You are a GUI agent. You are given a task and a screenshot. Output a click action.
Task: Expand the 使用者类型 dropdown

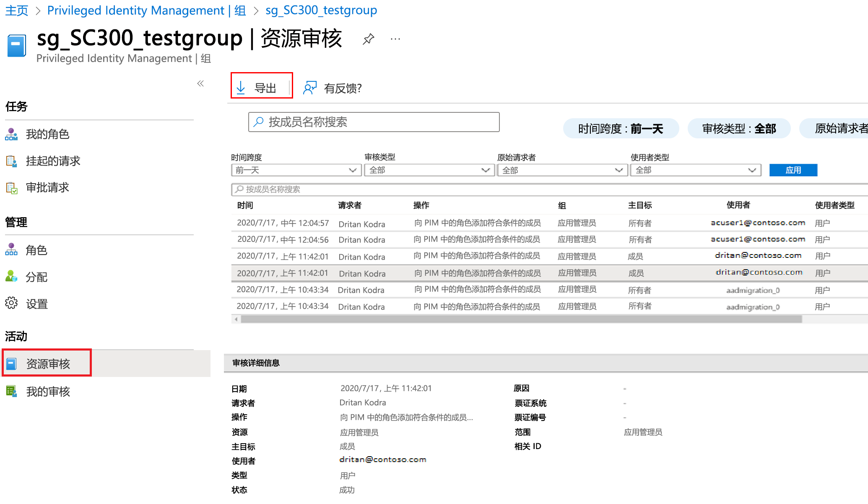tap(696, 170)
